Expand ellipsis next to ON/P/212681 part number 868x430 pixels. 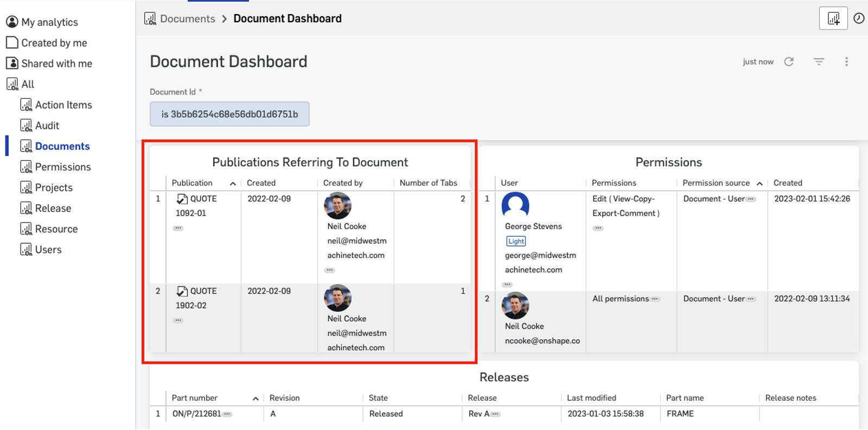point(227,414)
